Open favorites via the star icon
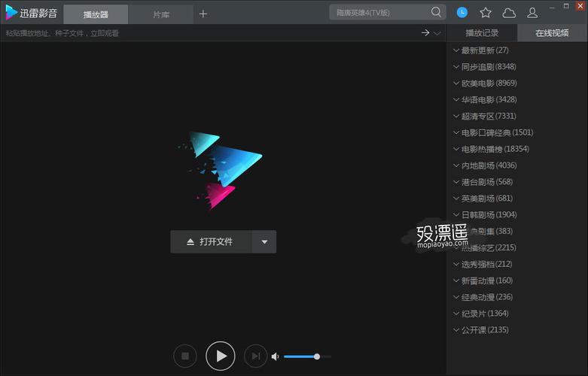The height and width of the screenshot is (376, 588). (486, 13)
